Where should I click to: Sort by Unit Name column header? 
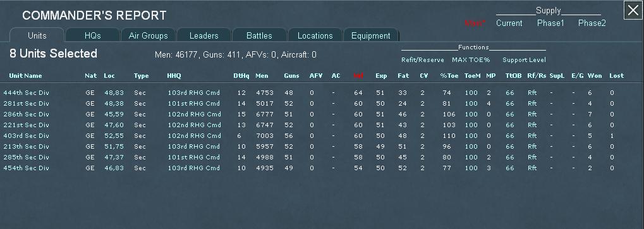[25, 76]
